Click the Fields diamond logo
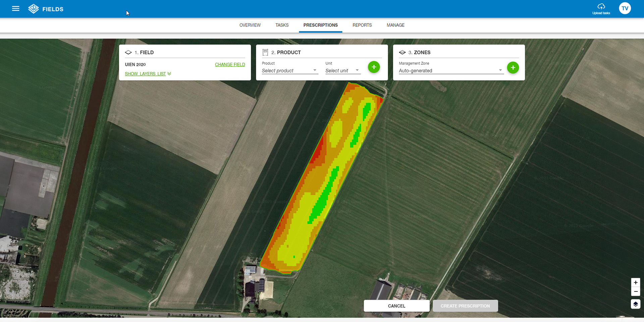 click(34, 9)
